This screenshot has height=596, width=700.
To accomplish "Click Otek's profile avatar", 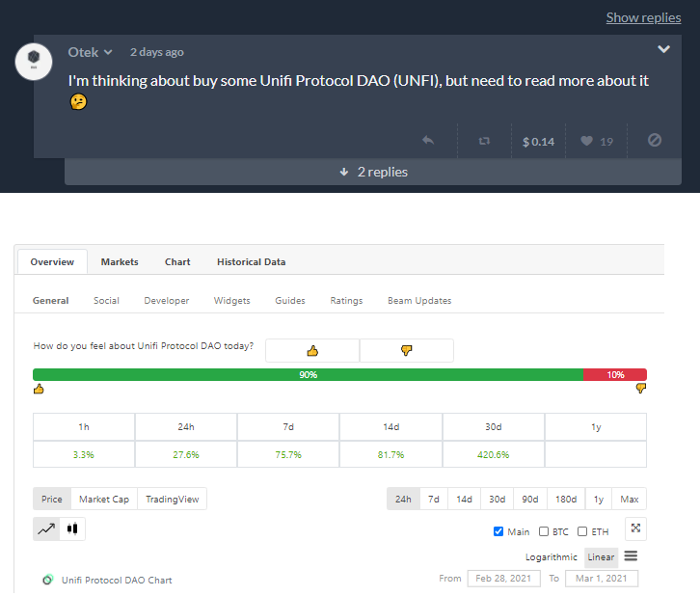I will 34,62.
